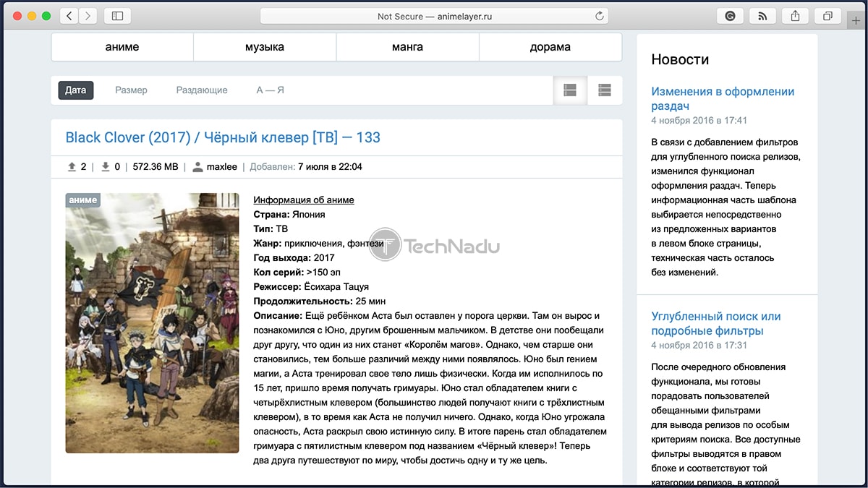868x488 pixels.
Task: Open the Black Clover (2017) release title
Action: coord(223,137)
